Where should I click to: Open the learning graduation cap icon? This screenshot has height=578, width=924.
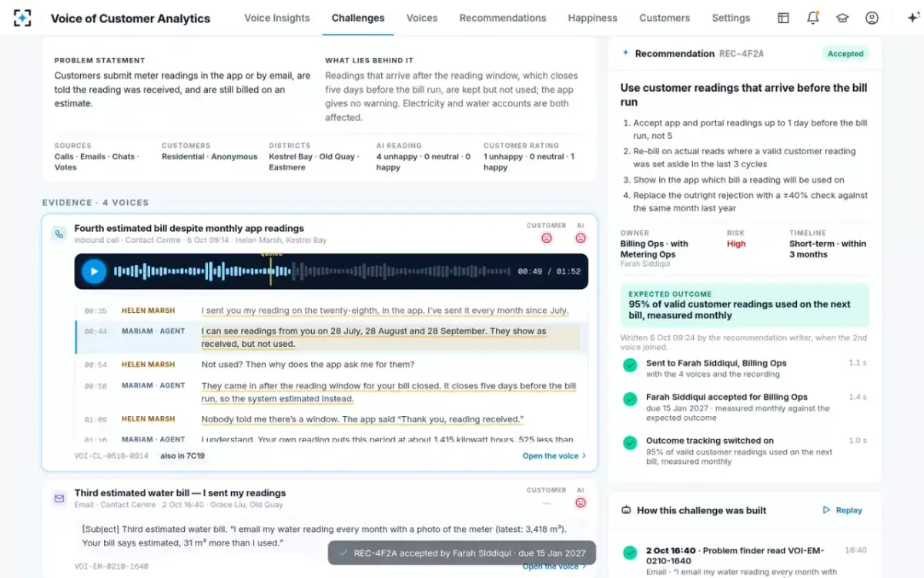(x=842, y=18)
